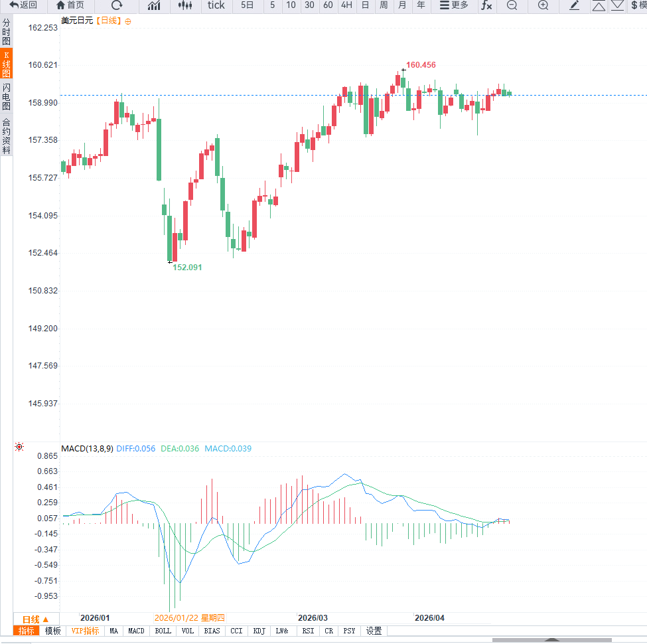
Task: Click the sun icon beside MACD panel
Action: [19, 447]
